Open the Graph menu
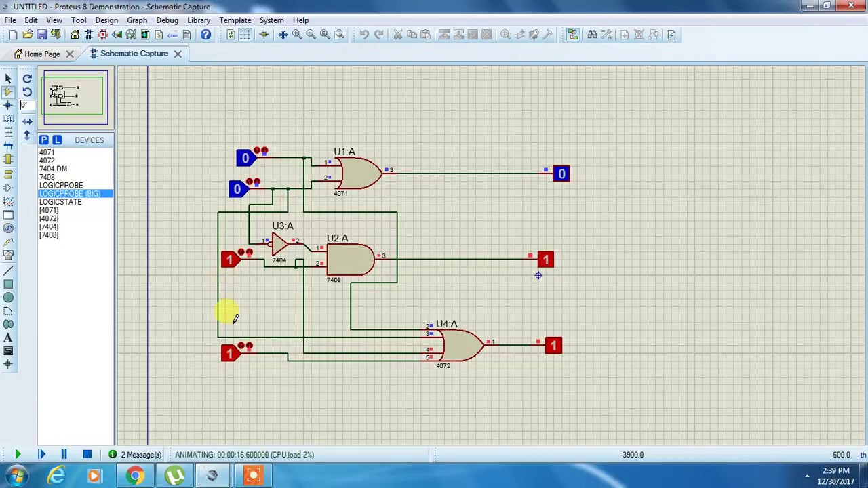This screenshot has height=488, width=868. (137, 20)
